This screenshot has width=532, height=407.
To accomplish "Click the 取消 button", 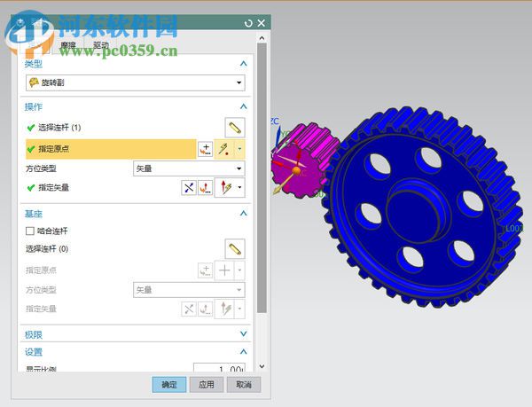I will click(x=244, y=385).
